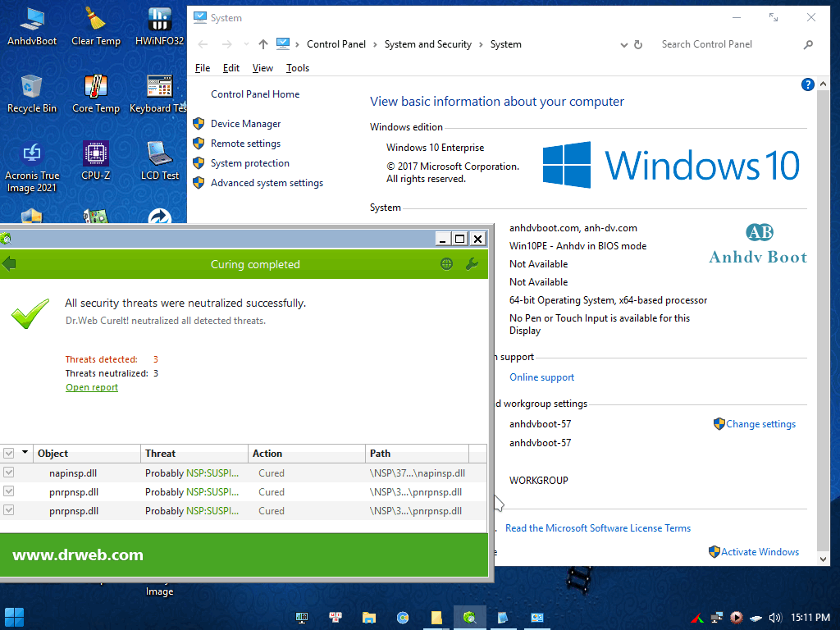This screenshot has width=840, height=630.
Task: Sort by the Action column header
Action: 307,453
